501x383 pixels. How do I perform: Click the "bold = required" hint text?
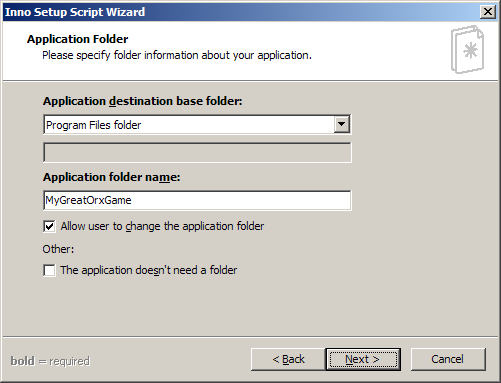(50, 361)
